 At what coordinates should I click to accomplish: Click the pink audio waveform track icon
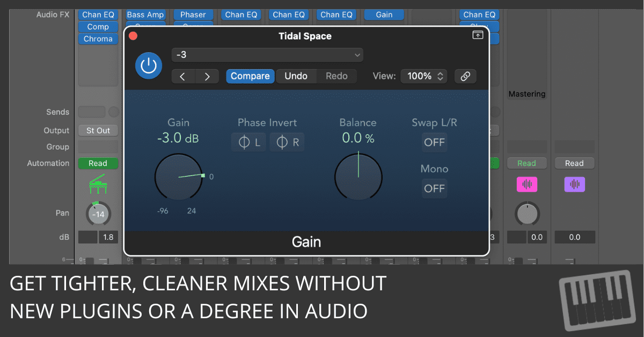tap(526, 185)
